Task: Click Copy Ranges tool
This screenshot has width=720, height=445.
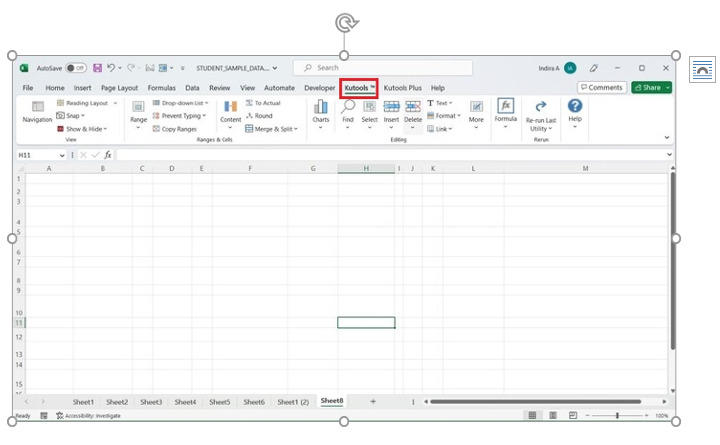Action: tap(174, 129)
